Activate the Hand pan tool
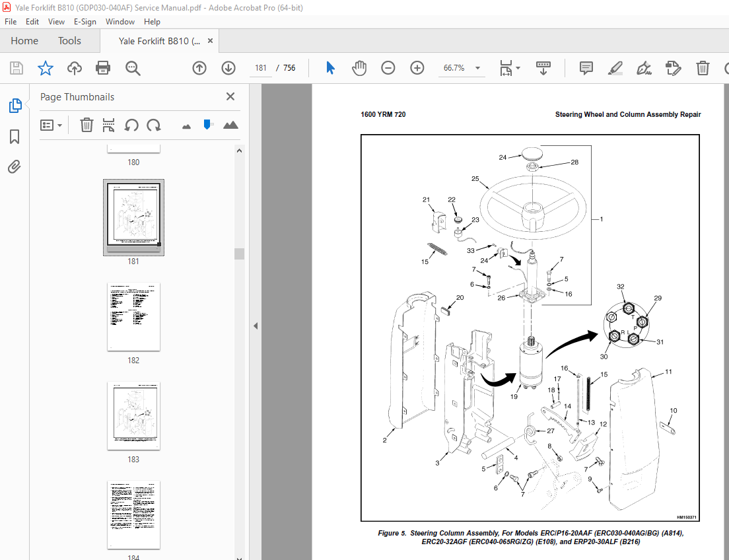The height and width of the screenshot is (560, 729). pyautogui.click(x=359, y=68)
